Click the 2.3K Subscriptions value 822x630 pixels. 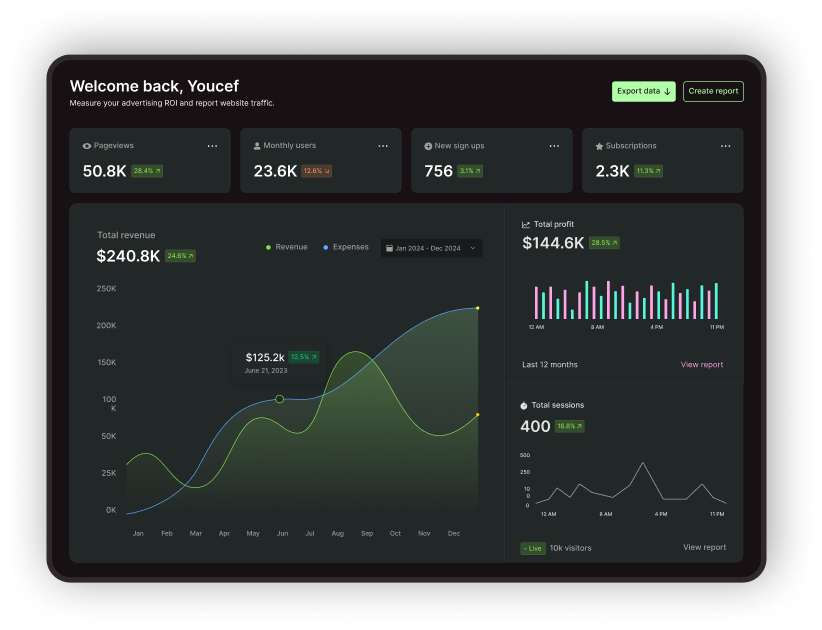click(x=612, y=171)
